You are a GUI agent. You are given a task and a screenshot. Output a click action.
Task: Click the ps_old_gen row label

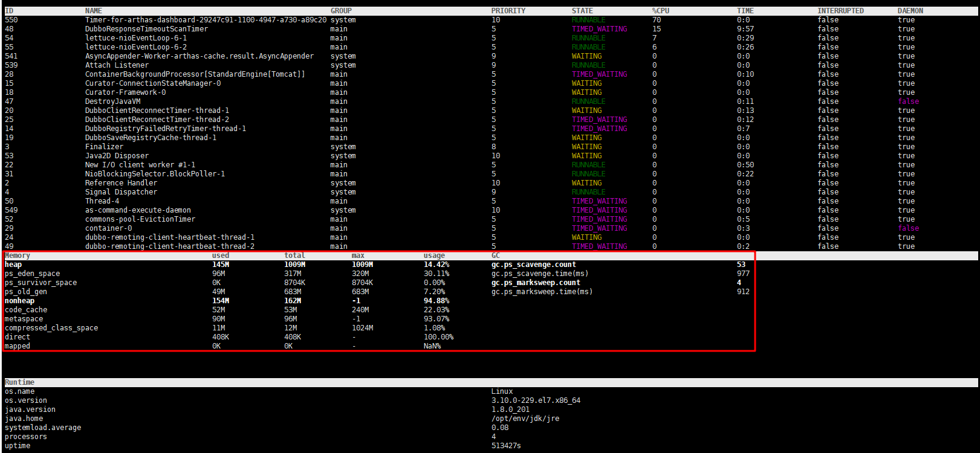point(26,292)
